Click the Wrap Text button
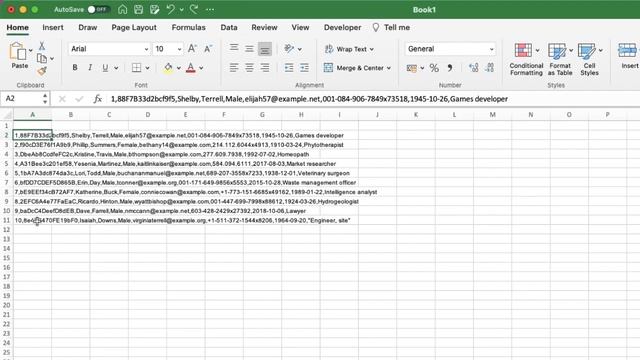Image resolution: width=640 pixels, height=360 pixels. point(349,49)
